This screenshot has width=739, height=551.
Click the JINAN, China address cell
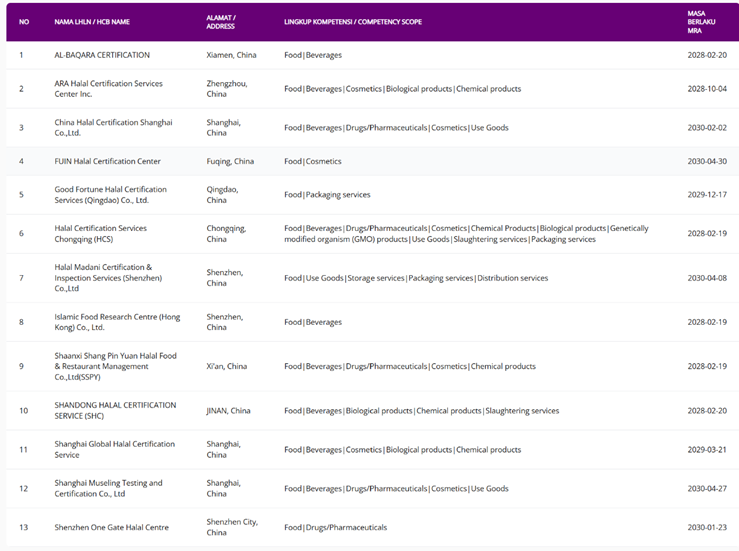(228, 411)
